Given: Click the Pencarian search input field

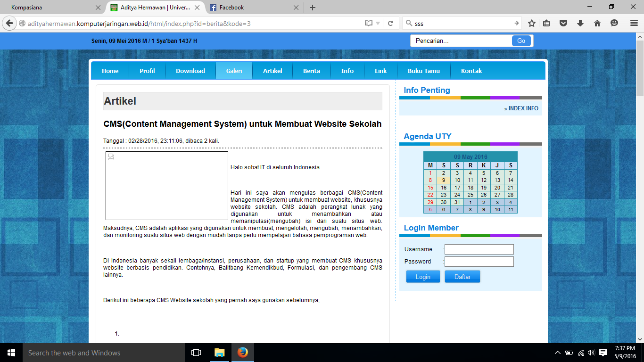Looking at the screenshot, I should tap(461, 41).
